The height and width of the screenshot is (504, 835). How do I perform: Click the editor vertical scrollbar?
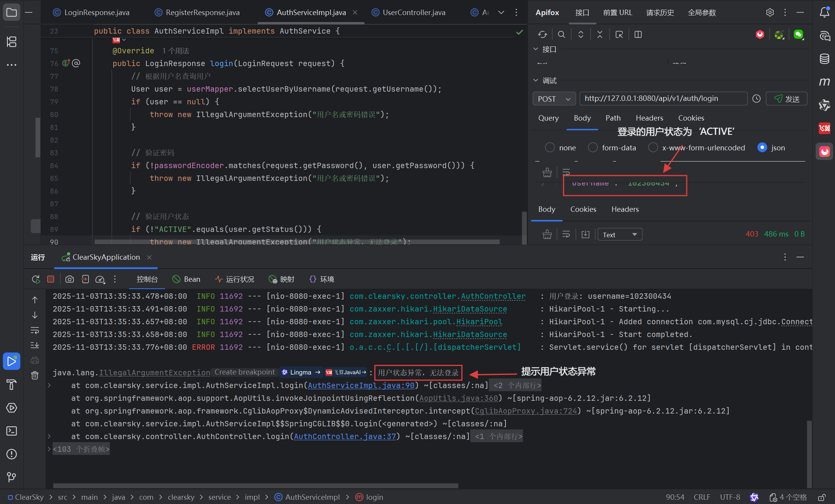click(524, 228)
